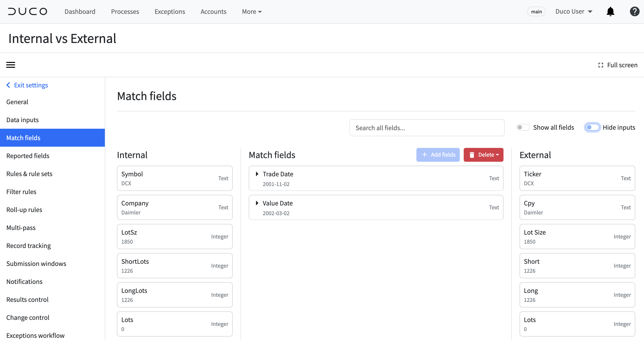
Task: Open Rules & rule sets settings
Action: pyautogui.click(x=29, y=174)
